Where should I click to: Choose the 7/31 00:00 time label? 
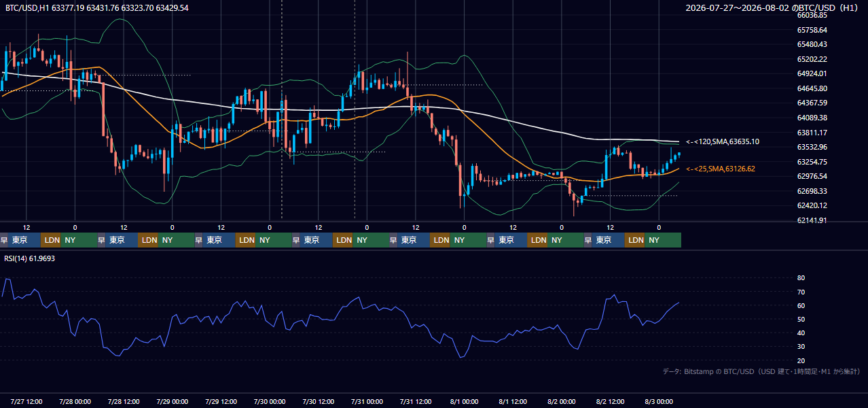pos(367,401)
